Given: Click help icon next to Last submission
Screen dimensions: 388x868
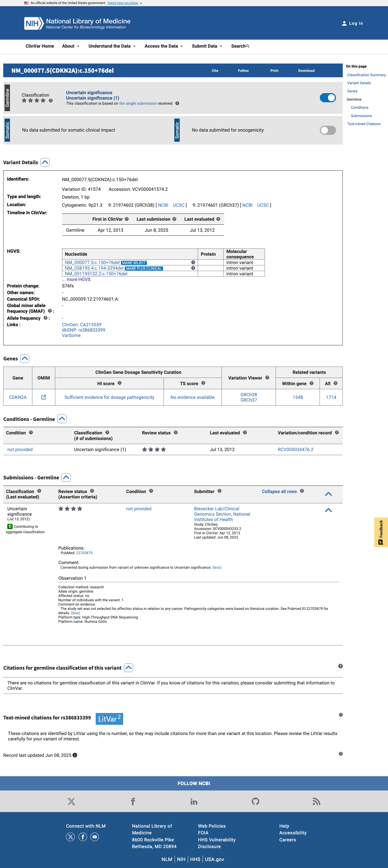Looking at the screenshot, I should [174, 219].
